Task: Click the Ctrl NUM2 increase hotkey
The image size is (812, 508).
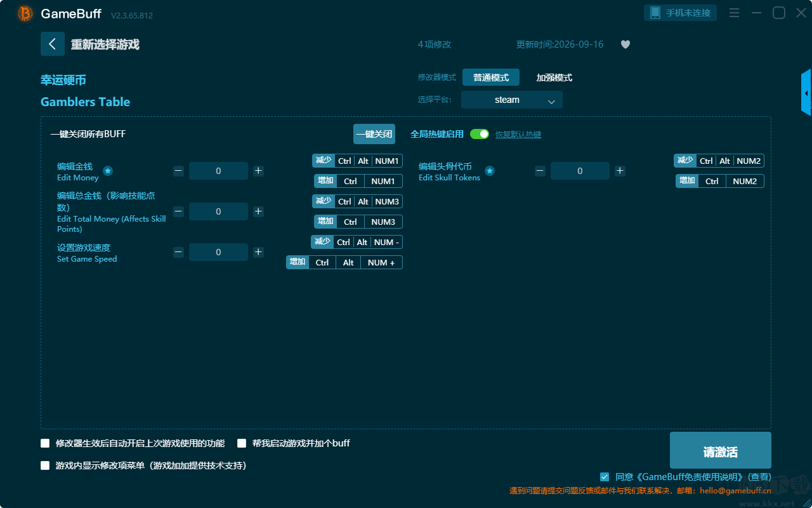Action: (x=720, y=181)
